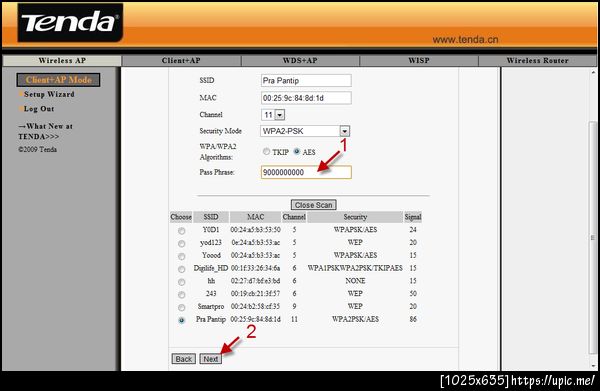Image resolution: width=600 pixels, height=391 pixels.
Task: Select Client+AP Mode in sidebar
Action: (x=59, y=80)
